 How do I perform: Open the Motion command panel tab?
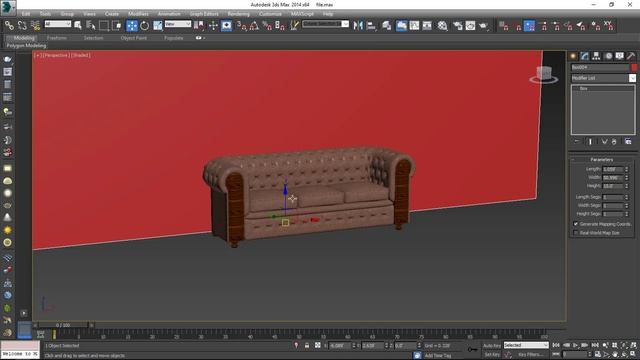pos(608,56)
